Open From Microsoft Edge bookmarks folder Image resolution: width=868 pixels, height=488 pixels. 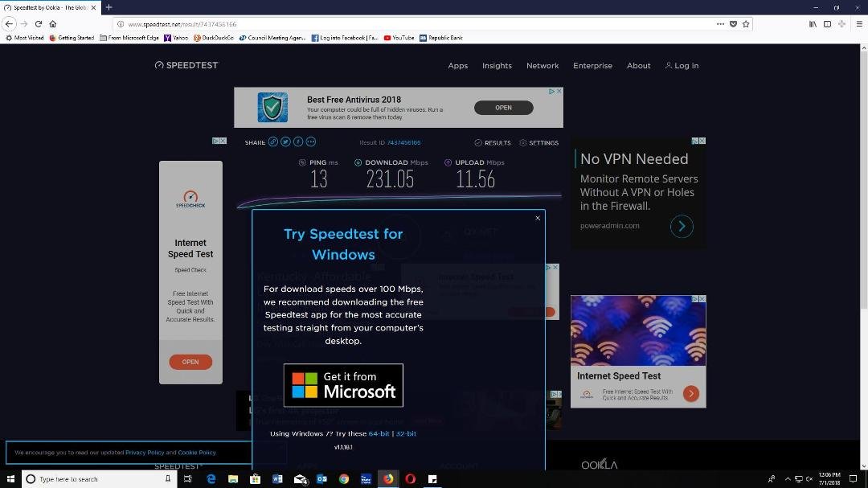(129, 38)
